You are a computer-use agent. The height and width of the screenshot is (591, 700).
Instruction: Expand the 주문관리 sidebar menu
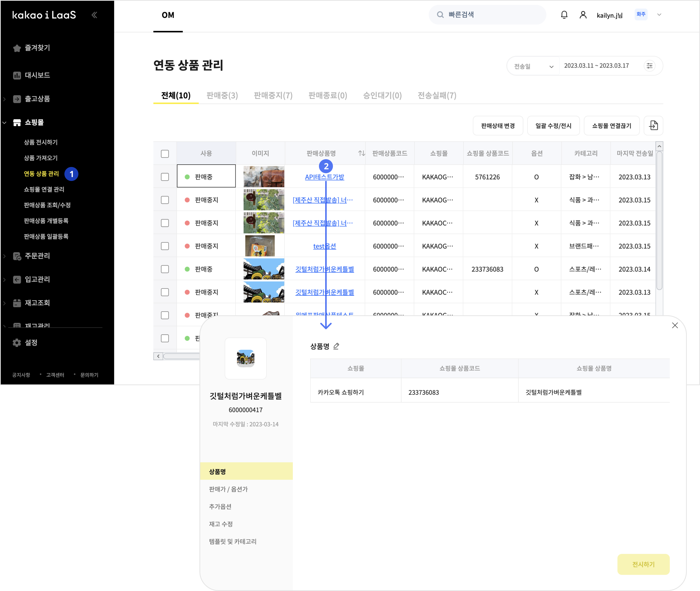37,256
